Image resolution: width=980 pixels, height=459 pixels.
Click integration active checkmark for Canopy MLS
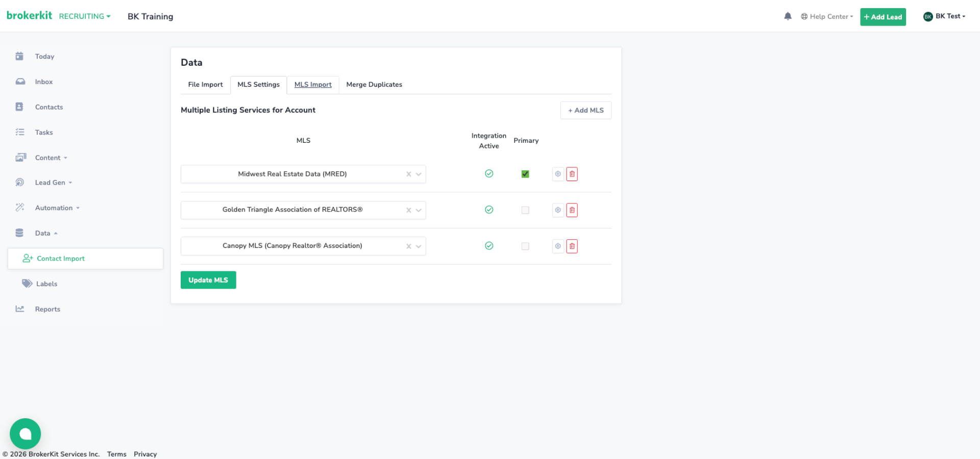[489, 246]
